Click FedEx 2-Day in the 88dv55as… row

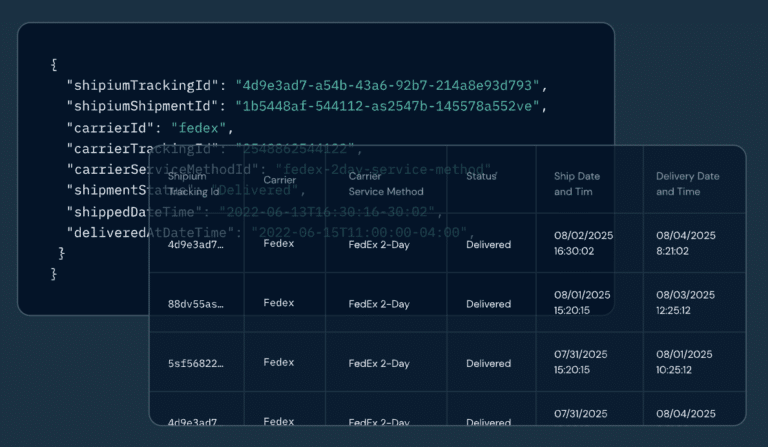coord(379,304)
